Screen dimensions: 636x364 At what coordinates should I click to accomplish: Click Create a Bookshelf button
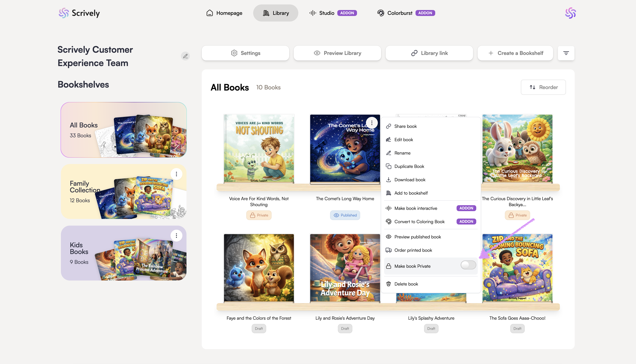coord(515,53)
